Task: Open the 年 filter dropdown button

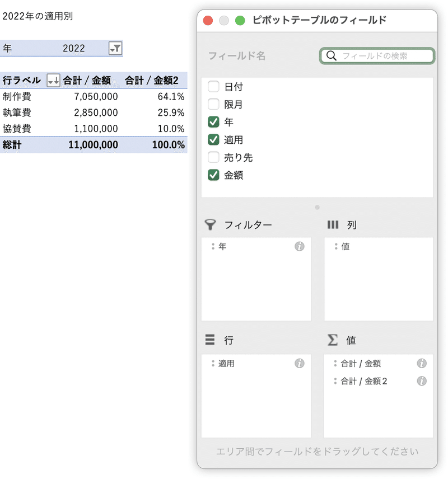Action: point(115,48)
